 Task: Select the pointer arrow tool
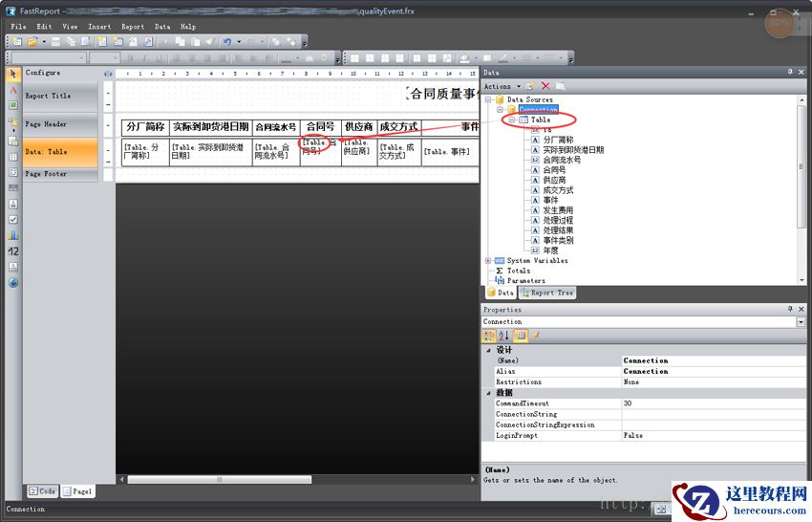12,74
